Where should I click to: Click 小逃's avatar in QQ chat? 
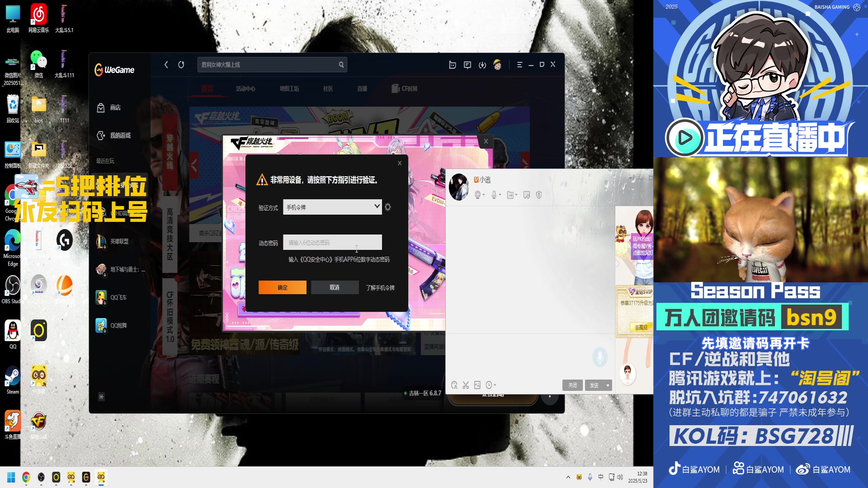(x=459, y=187)
